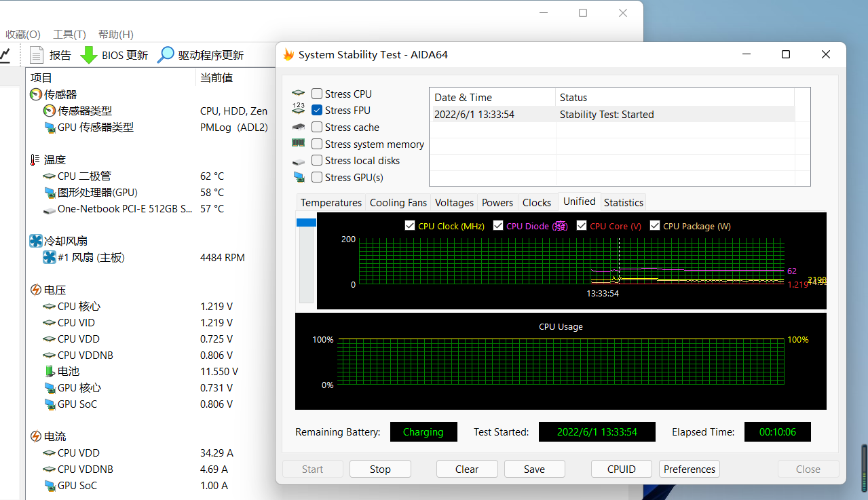868x500 pixels.
Task: Uncheck the Stress FPU checkbox
Action: (x=317, y=110)
